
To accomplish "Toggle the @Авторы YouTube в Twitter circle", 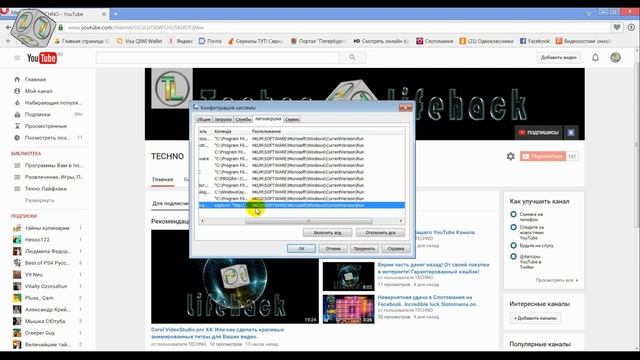I will click(513, 256).
